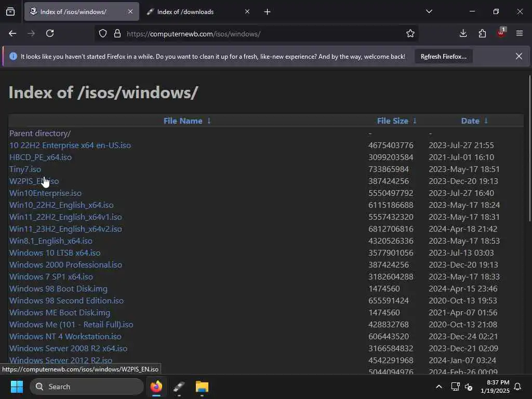Close the Index of /downloads tab
532x399 pixels.
coord(247,12)
